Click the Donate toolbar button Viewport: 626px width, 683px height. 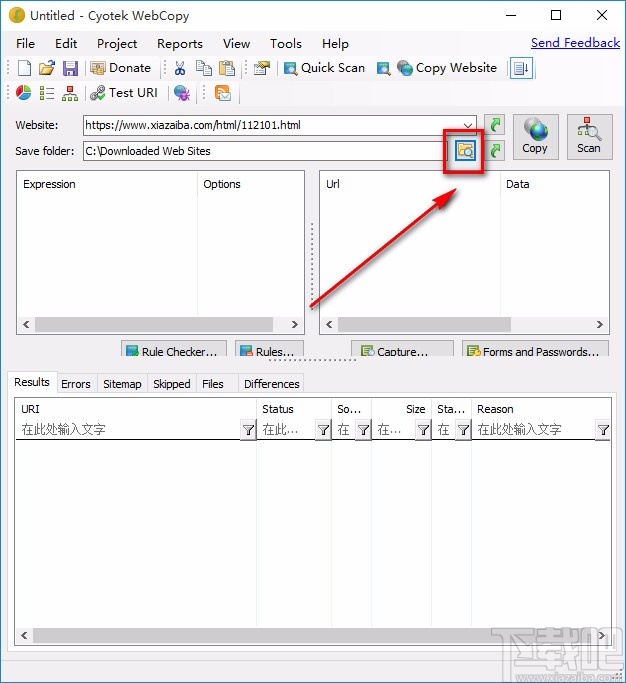coord(121,68)
